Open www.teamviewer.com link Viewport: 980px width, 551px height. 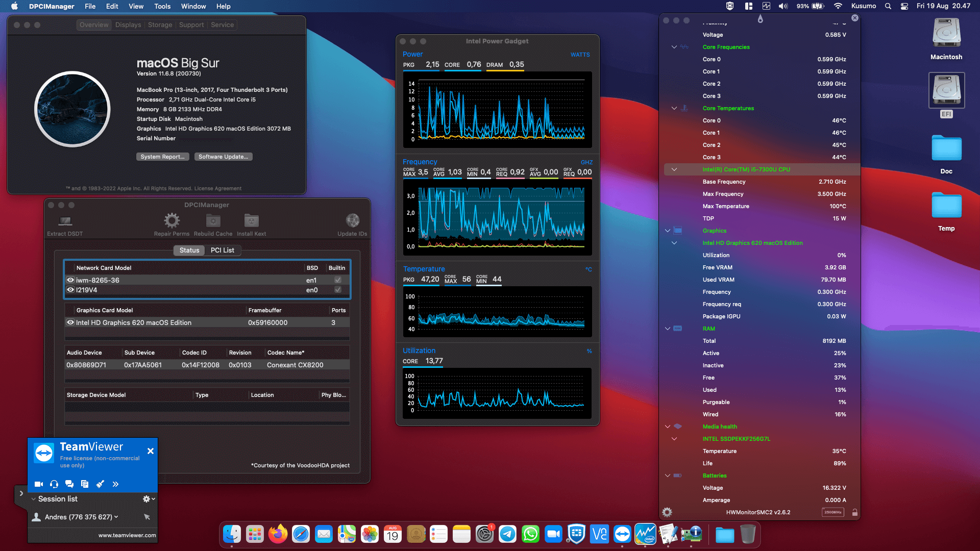(127, 535)
